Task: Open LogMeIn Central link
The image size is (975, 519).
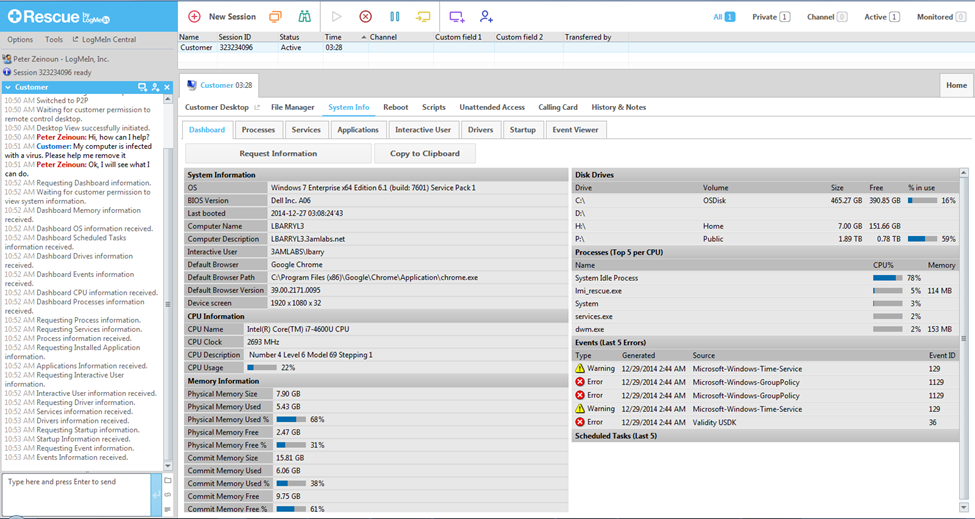Action: coord(104,39)
